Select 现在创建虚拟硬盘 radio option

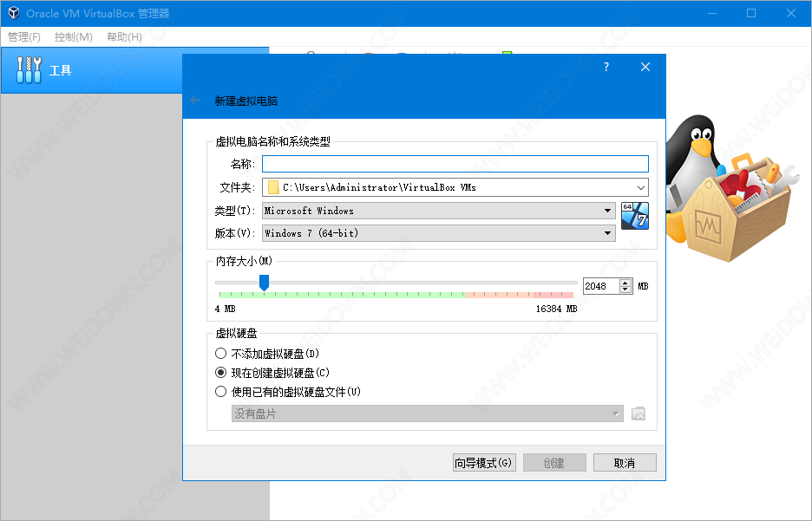pos(220,373)
